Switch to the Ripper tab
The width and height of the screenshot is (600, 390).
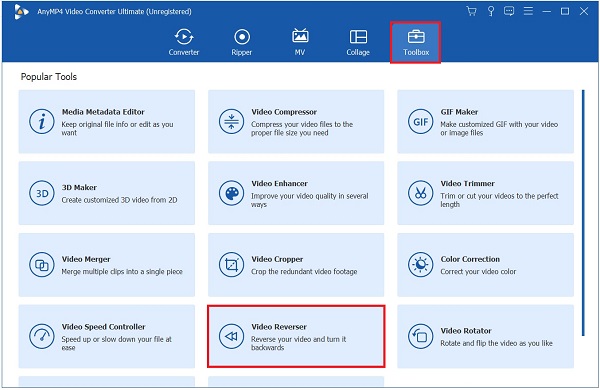(242, 42)
